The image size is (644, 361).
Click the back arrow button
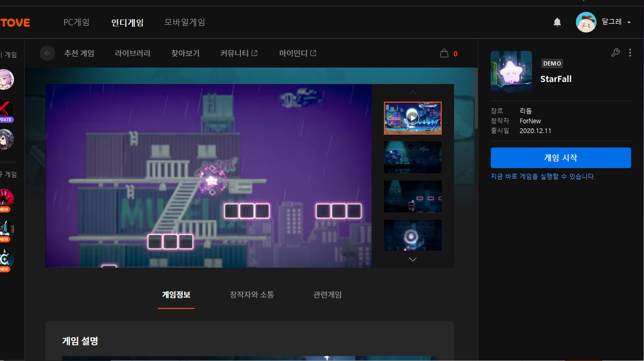pyautogui.click(x=47, y=53)
